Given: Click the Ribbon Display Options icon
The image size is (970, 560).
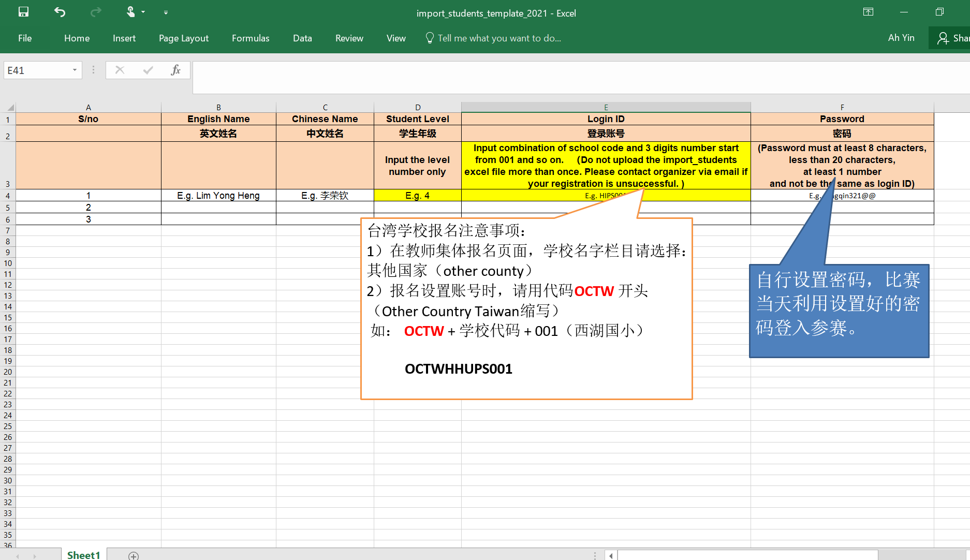Looking at the screenshot, I should pyautogui.click(x=868, y=12).
